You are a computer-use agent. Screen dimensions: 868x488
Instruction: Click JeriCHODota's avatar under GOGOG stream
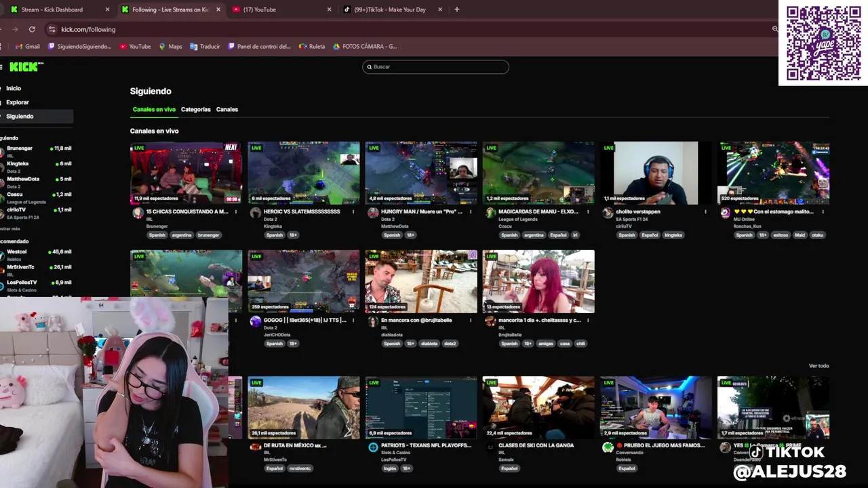point(255,321)
